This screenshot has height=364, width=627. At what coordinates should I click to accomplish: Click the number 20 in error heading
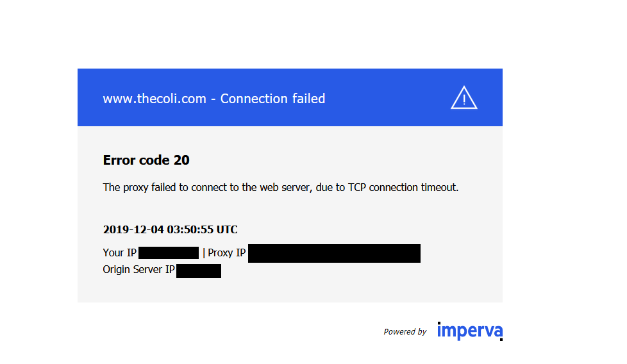(181, 160)
